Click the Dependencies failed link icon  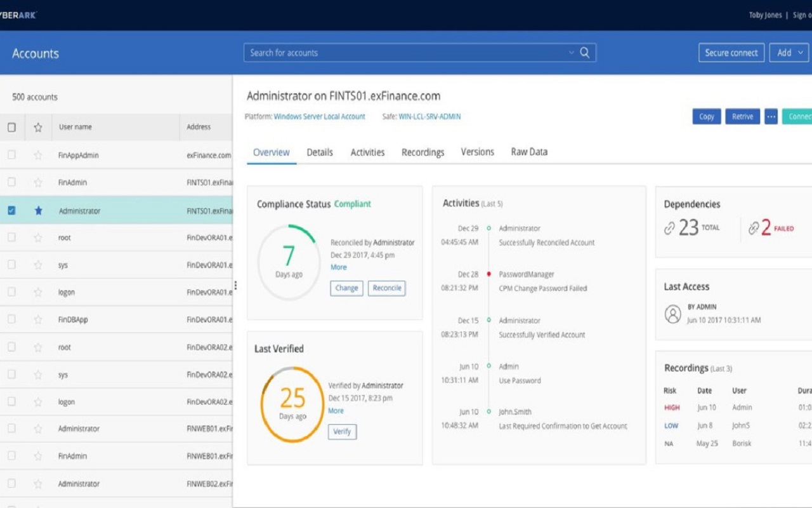tap(754, 227)
